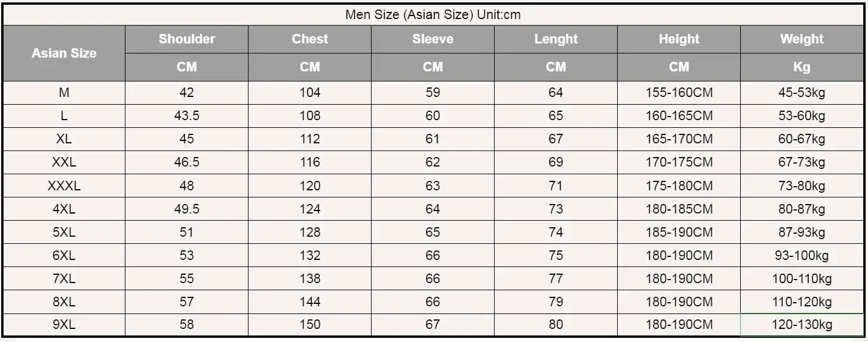Click the Sleeve column header

coord(433,39)
